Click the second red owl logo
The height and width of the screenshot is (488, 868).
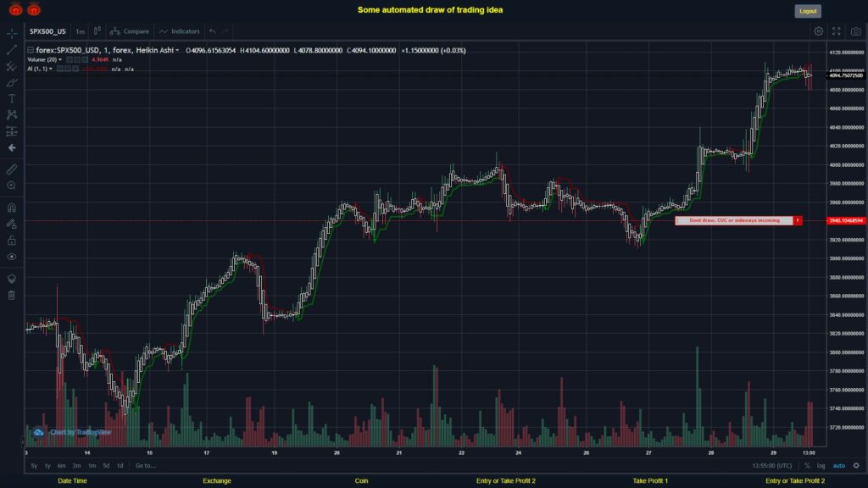[34, 9]
